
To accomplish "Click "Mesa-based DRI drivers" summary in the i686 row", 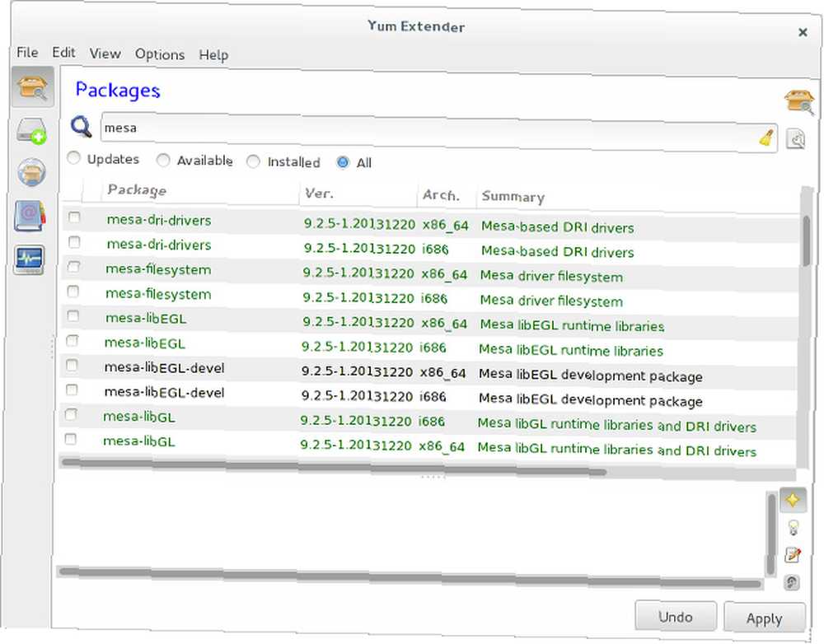I will pyautogui.click(x=558, y=251).
